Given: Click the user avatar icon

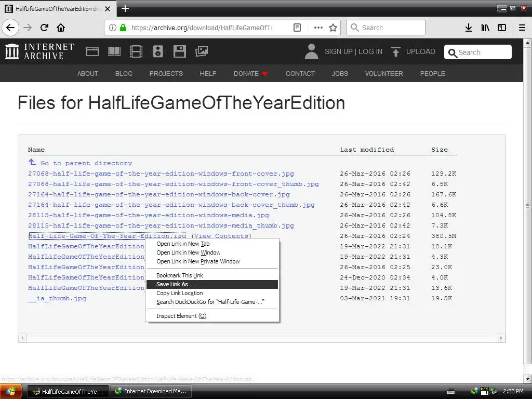Looking at the screenshot, I should pyautogui.click(x=312, y=51).
